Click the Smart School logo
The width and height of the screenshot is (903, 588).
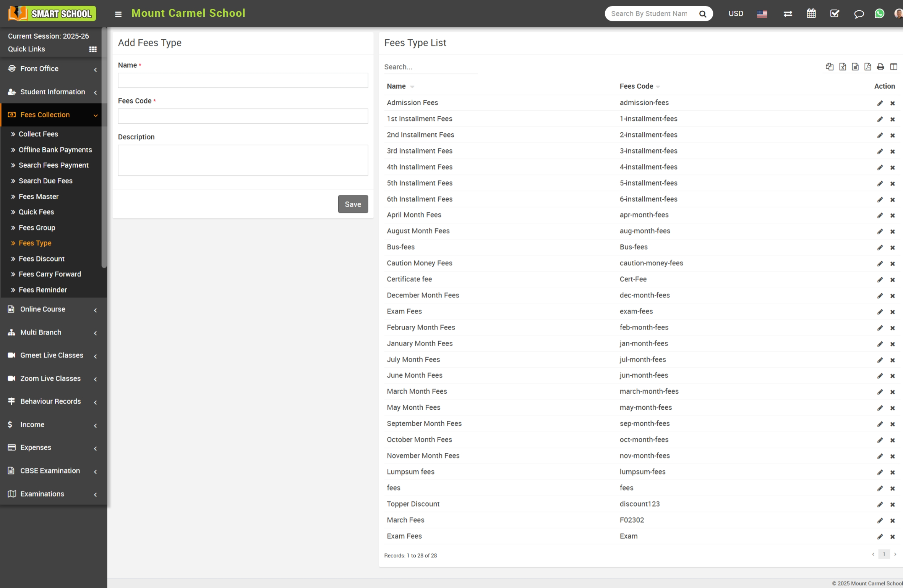(x=52, y=13)
